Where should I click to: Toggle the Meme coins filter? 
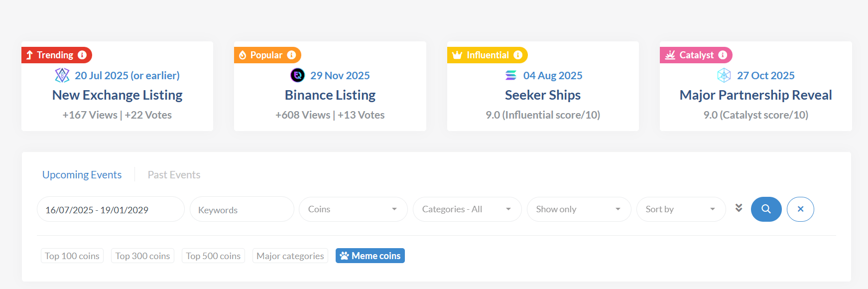[x=370, y=256]
